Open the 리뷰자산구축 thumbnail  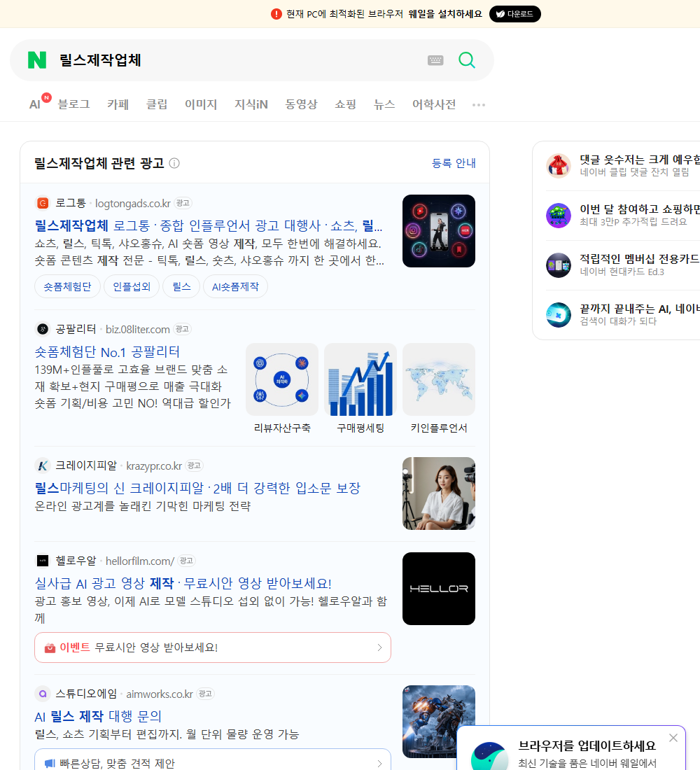coord(282,379)
